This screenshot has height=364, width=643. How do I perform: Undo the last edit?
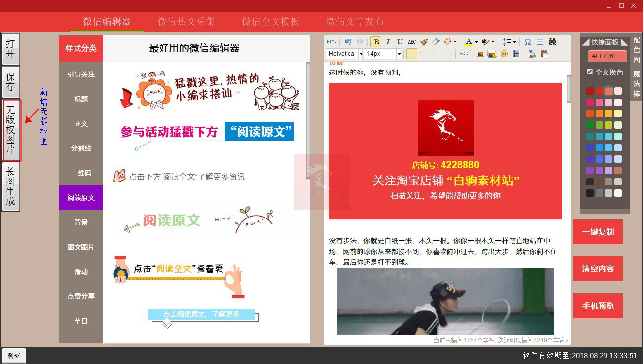(348, 42)
